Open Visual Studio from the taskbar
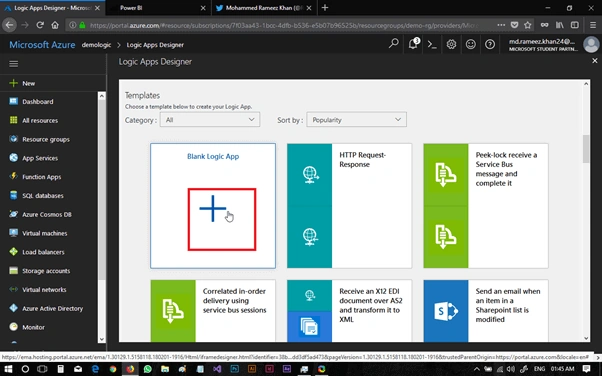 coord(217,369)
